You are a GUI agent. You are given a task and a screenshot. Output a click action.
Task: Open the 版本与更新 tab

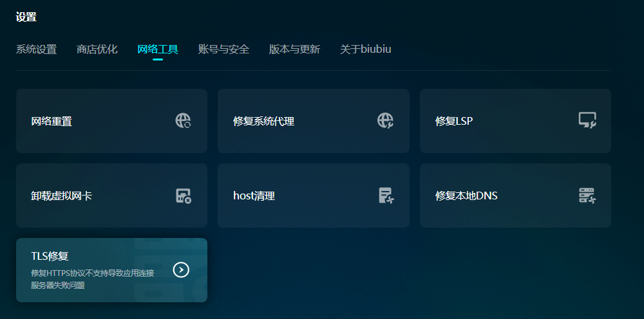(x=294, y=50)
